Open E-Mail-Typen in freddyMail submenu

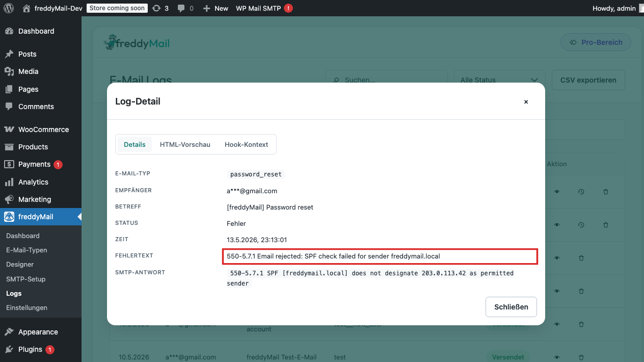click(x=26, y=250)
